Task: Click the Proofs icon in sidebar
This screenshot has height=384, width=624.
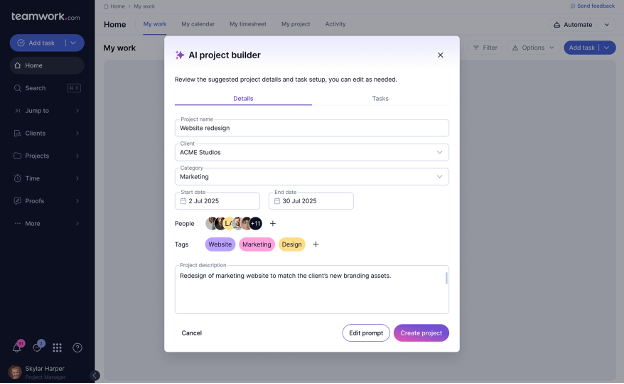Action: 18,201
